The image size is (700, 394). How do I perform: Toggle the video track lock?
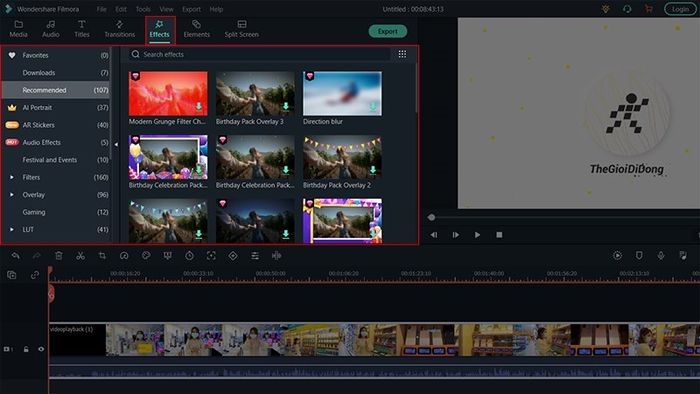(x=26, y=349)
